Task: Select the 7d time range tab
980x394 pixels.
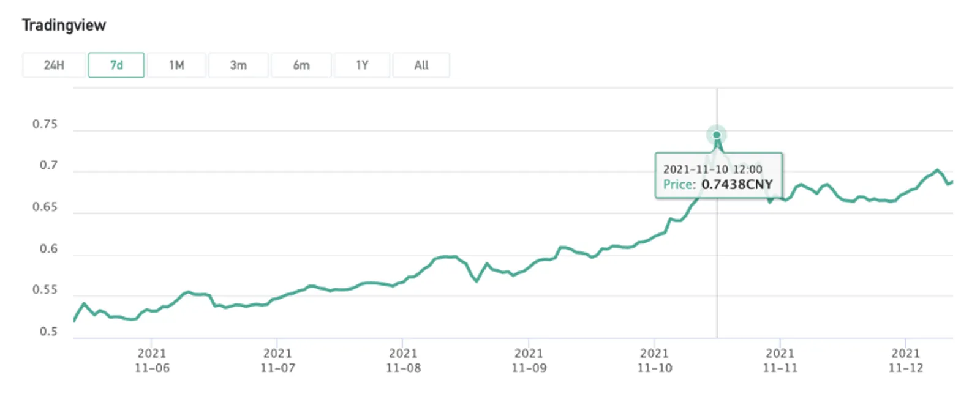Action: (x=116, y=65)
